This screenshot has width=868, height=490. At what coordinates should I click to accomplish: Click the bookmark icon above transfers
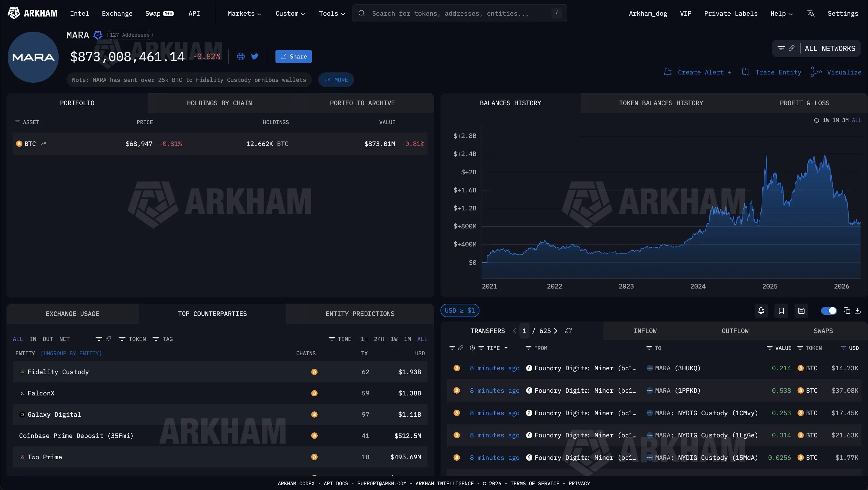(781, 311)
